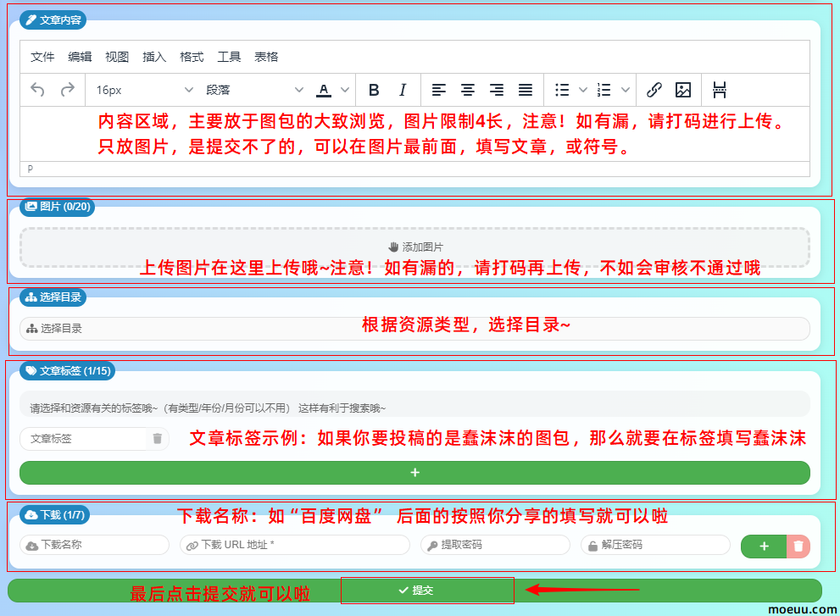Insert a bulleted list
The image size is (840, 616).
tap(562, 90)
